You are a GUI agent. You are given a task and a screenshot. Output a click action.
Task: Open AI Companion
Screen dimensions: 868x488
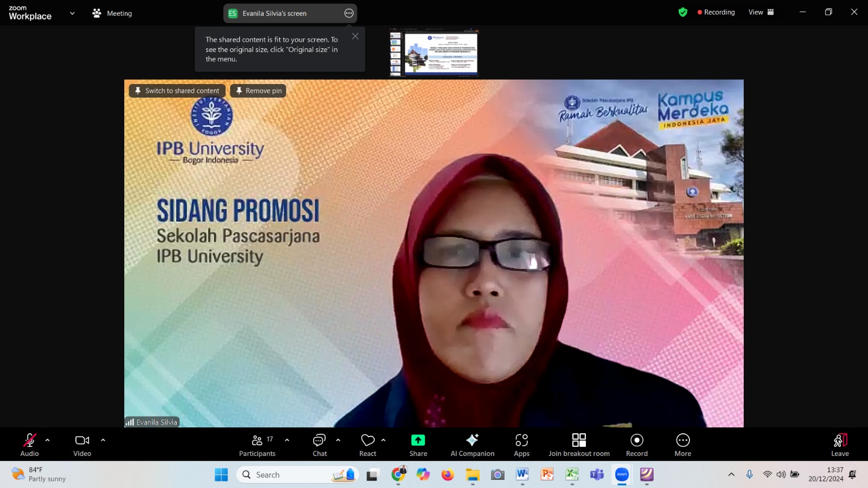[473, 445]
